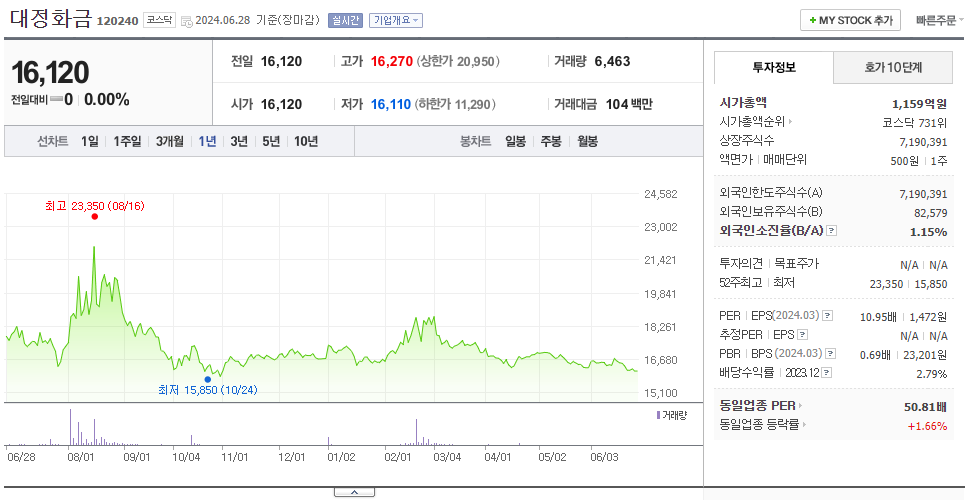Viewport: 968px width, 500px height.
Task: Click the 최고 23,350 red dot marker
Action: (x=94, y=217)
